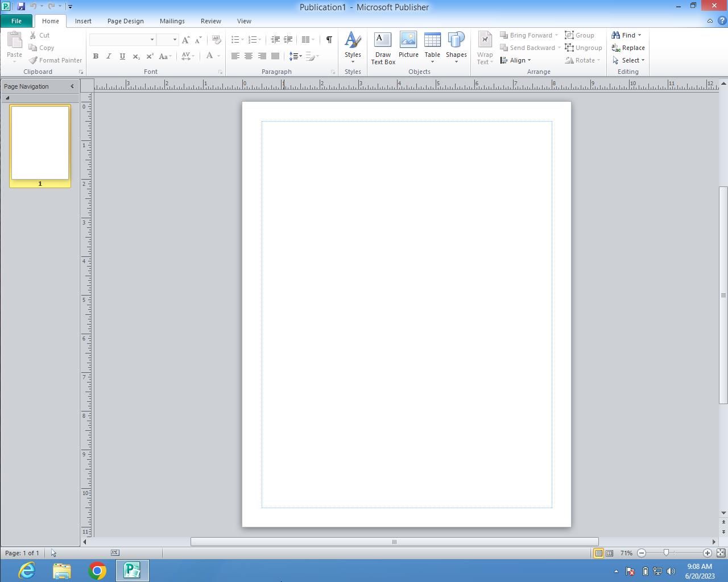Switch to two-page spread view
Image resolution: width=728 pixels, height=582 pixels.
pos(609,553)
